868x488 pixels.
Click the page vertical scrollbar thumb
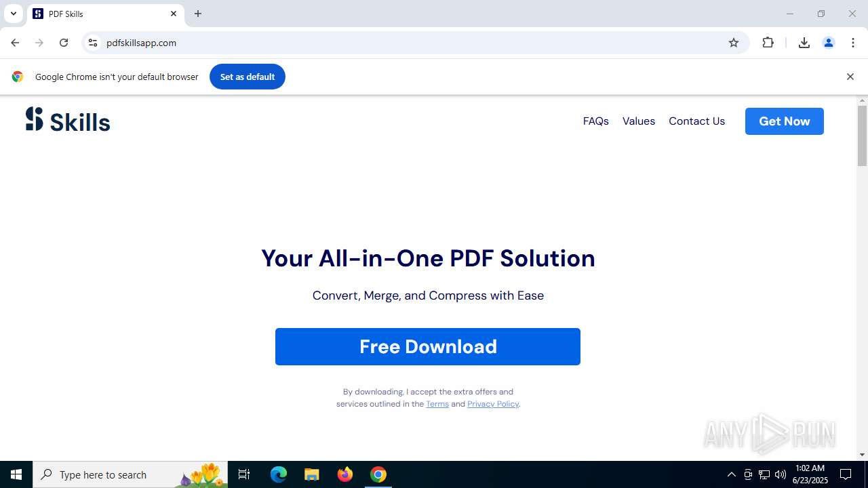coord(862,136)
